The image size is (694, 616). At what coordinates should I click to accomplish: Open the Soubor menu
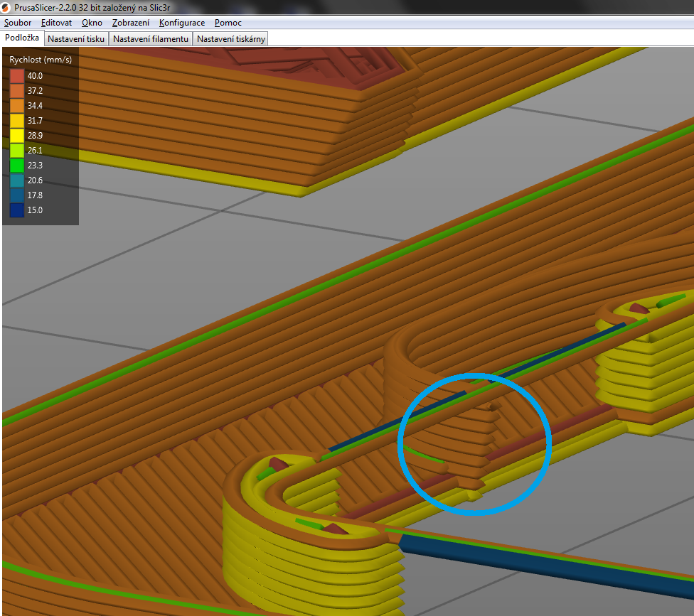point(18,23)
